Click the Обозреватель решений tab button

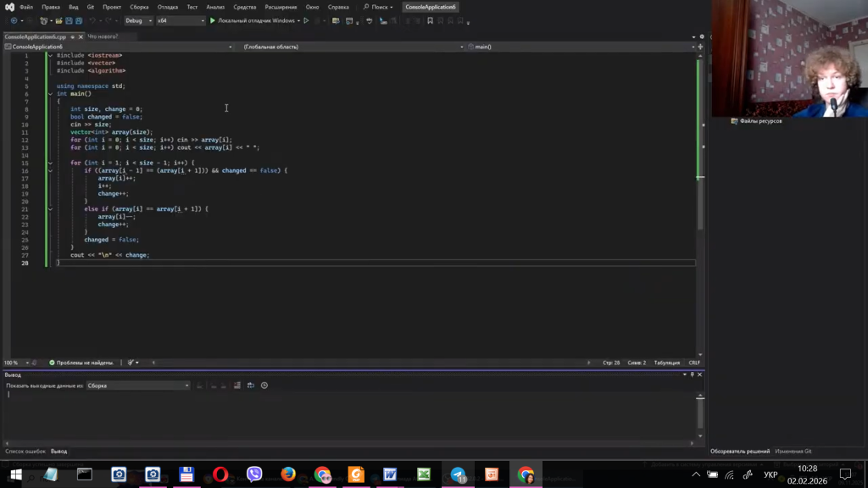pos(740,452)
